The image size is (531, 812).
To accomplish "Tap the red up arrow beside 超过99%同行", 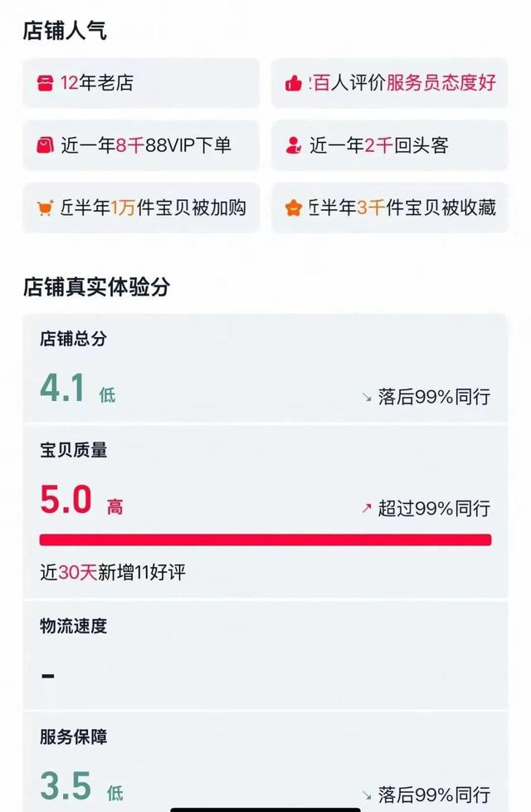I will click(366, 508).
